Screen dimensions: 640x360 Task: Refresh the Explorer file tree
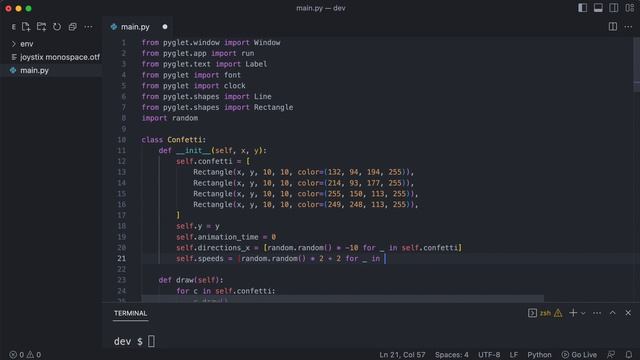(x=57, y=27)
